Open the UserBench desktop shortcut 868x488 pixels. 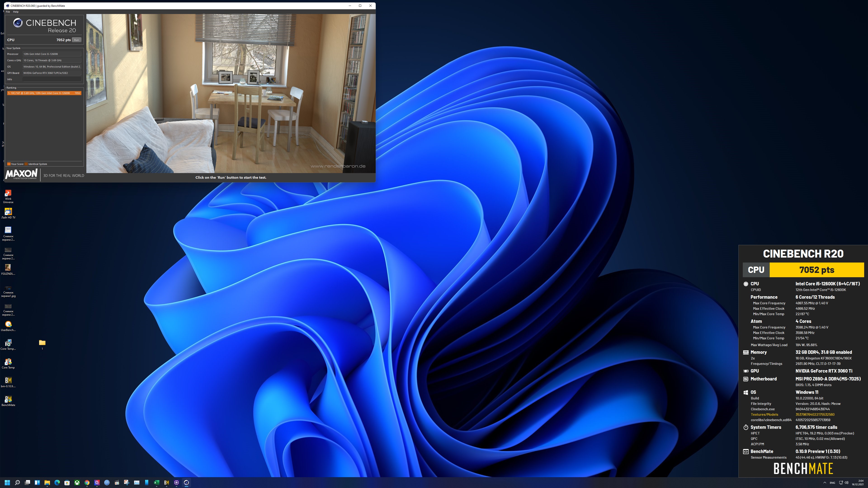coord(8,326)
